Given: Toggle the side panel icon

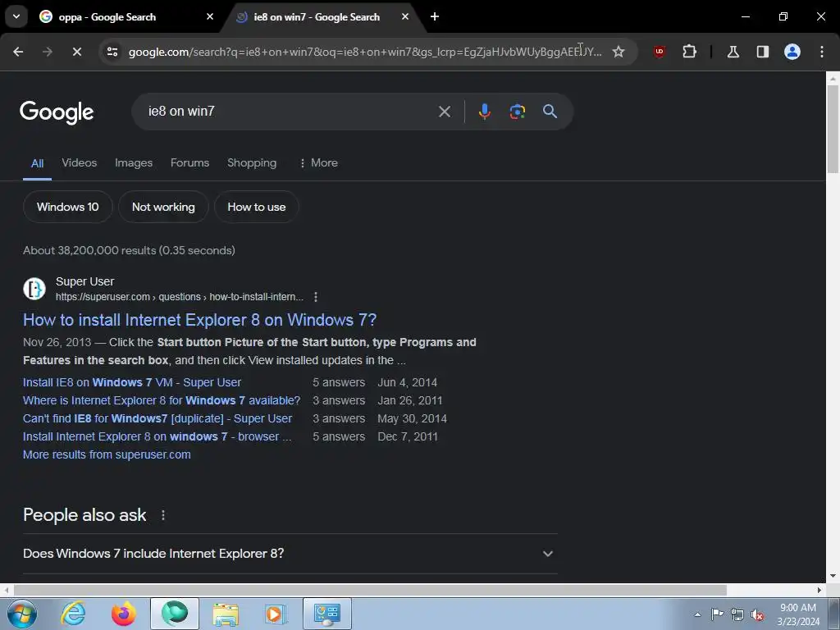Looking at the screenshot, I should (762, 52).
